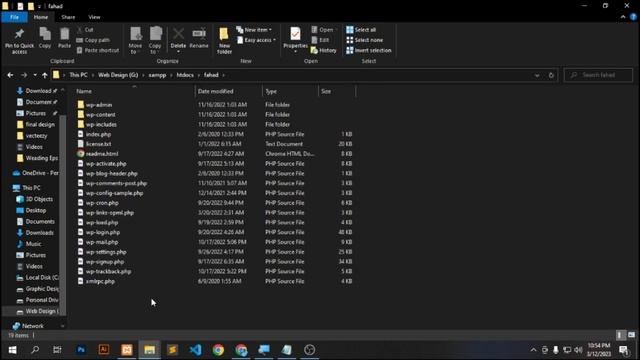Click Select none in ribbon
This screenshot has width=640, height=360.
(364, 40)
